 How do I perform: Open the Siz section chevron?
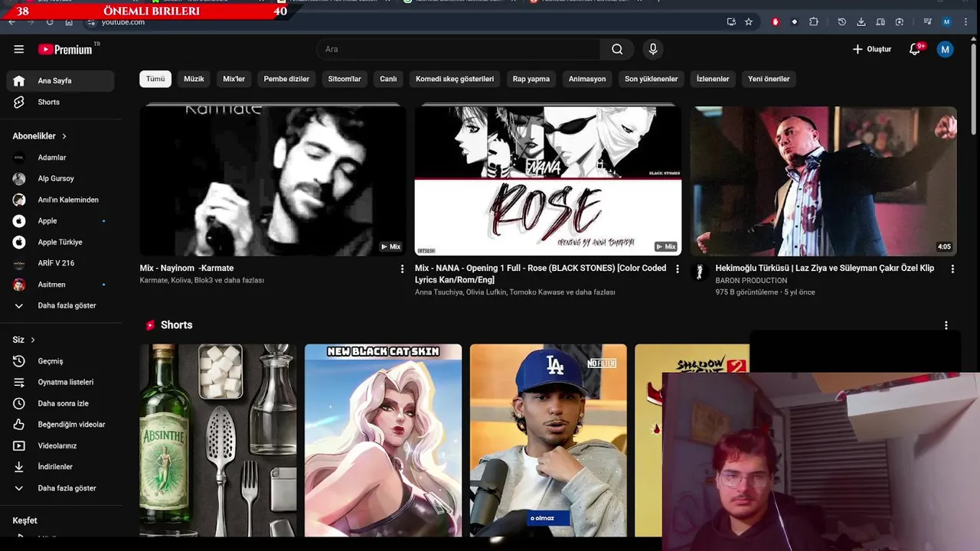coord(33,340)
